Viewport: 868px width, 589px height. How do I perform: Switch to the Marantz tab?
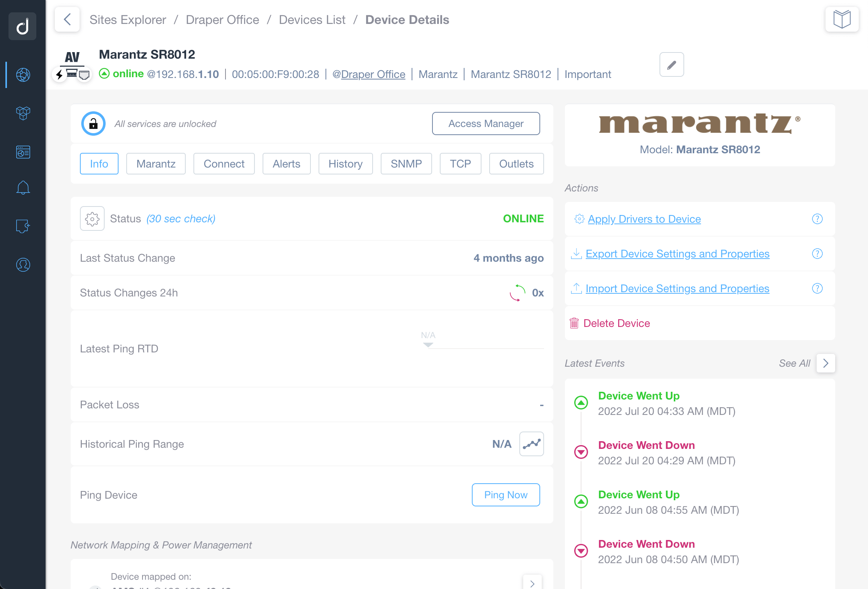click(x=156, y=164)
